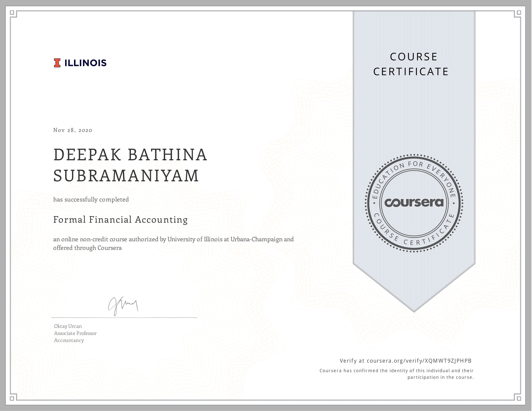Select the Nov 28, 2020 date
532x411 pixels.
(73, 130)
